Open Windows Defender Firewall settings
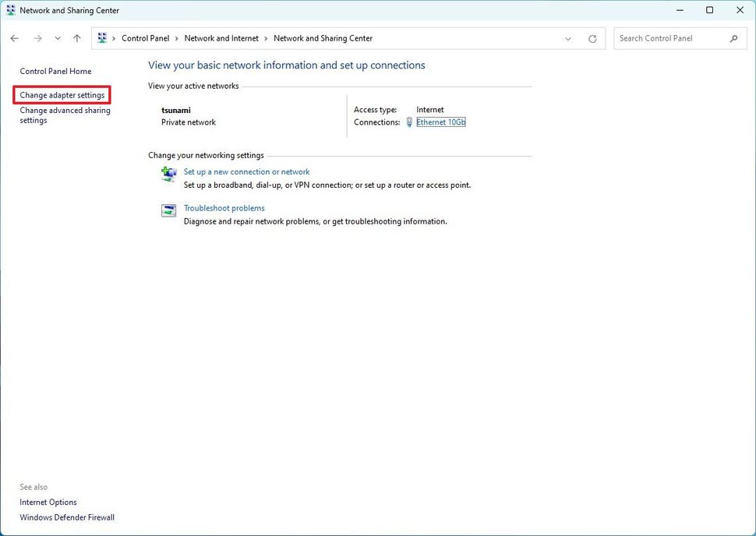The image size is (756, 536). 66,517
